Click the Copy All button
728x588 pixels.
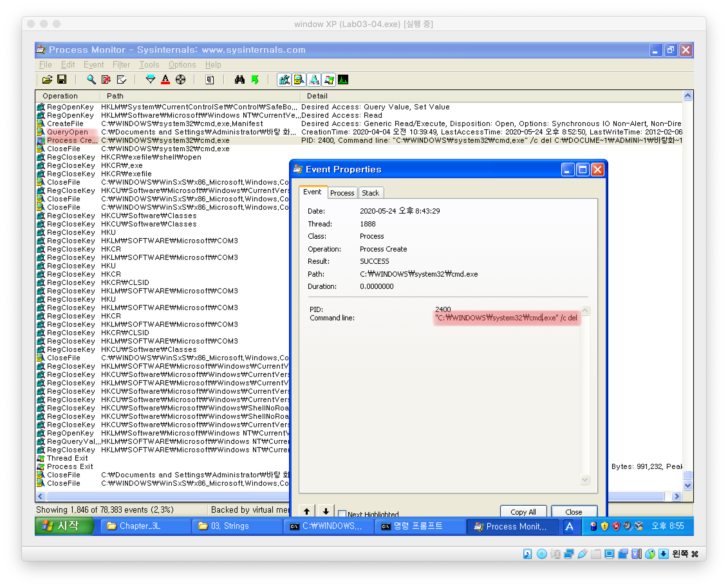[x=523, y=512]
